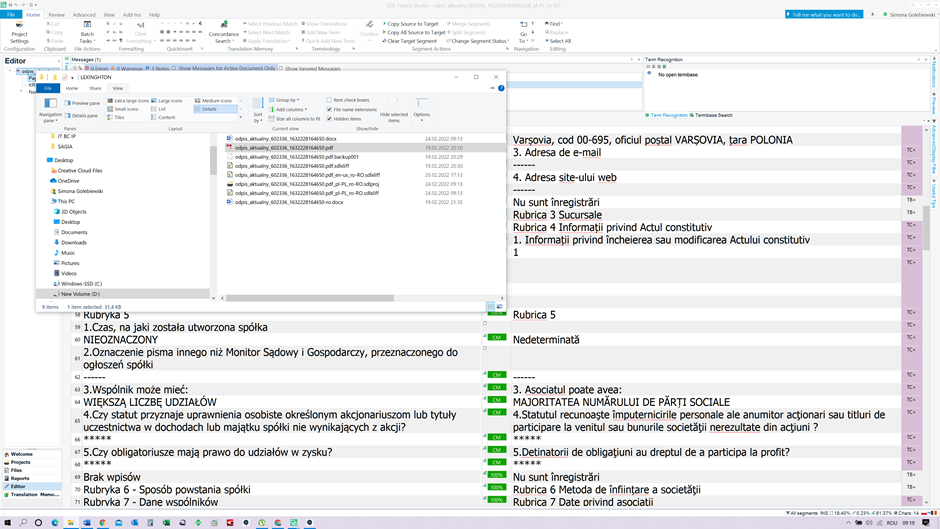Choose List layout in Explorer
Viewport: 940px width, 529px height.
tap(159, 109)
